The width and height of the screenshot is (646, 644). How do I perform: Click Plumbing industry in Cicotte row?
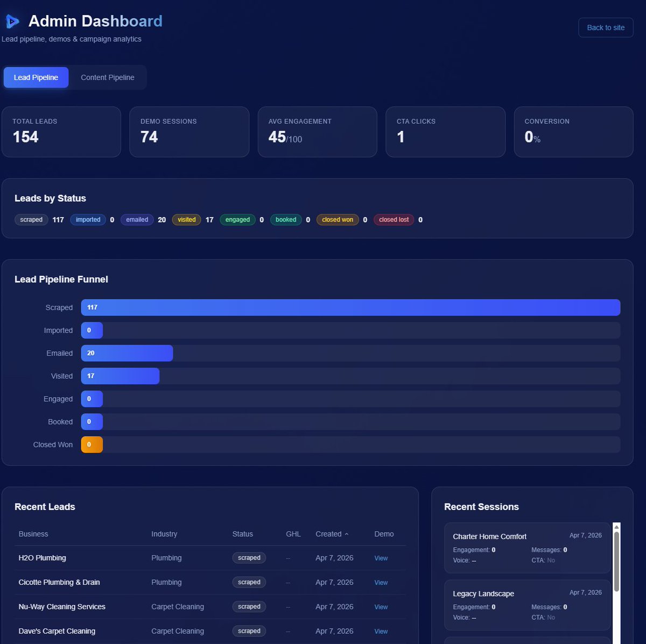coord(166,582)
